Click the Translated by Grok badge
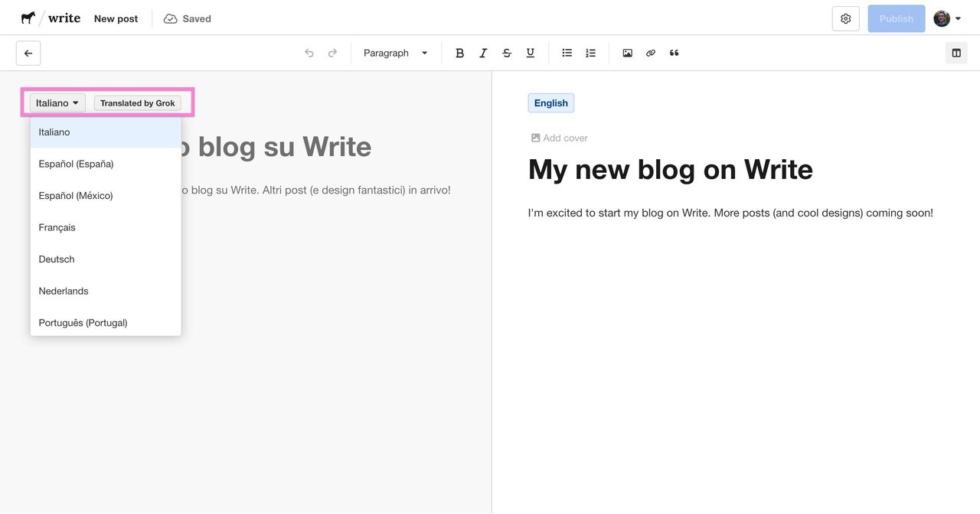 pos(138,102)
